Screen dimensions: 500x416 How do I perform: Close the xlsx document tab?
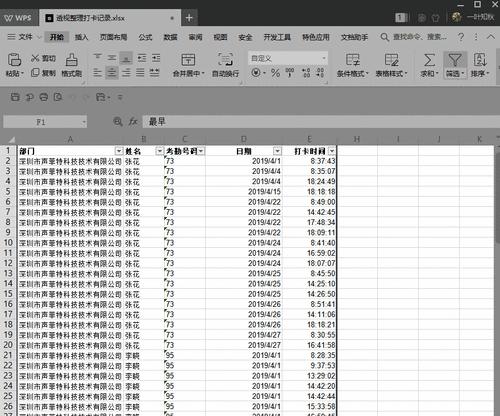click(x=172, y=18)
